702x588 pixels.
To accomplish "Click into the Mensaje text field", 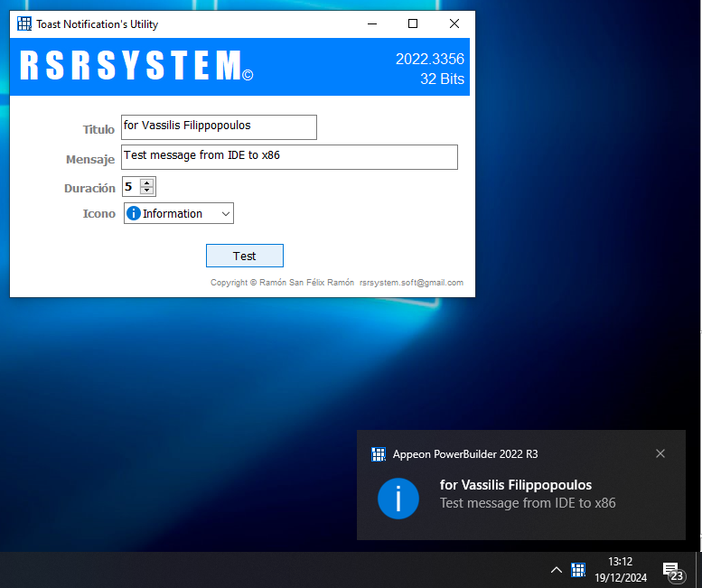I will (x=289, y=156).
